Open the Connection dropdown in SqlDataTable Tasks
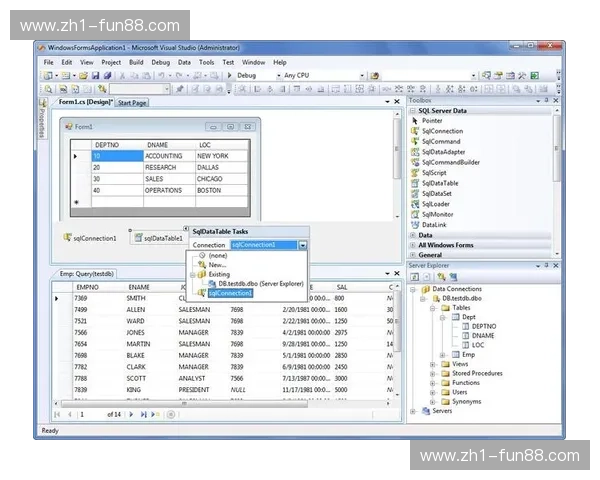 click(303, 245)
